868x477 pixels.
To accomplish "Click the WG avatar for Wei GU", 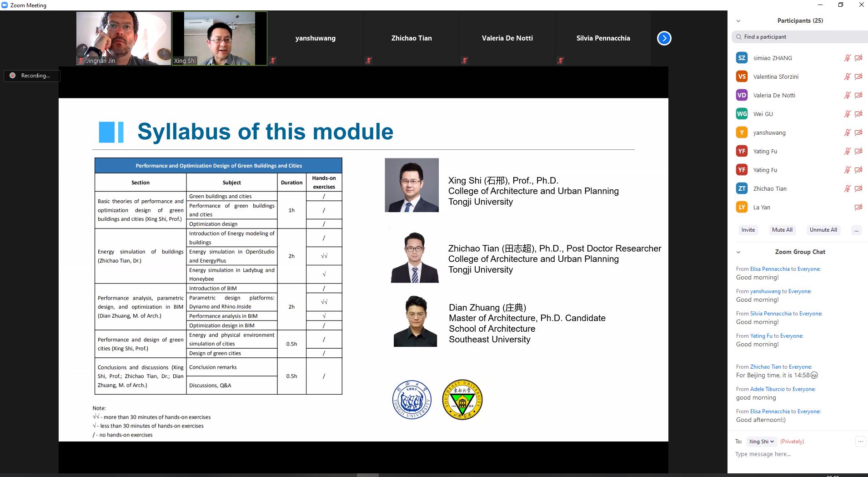I will (x=742, y=114).
